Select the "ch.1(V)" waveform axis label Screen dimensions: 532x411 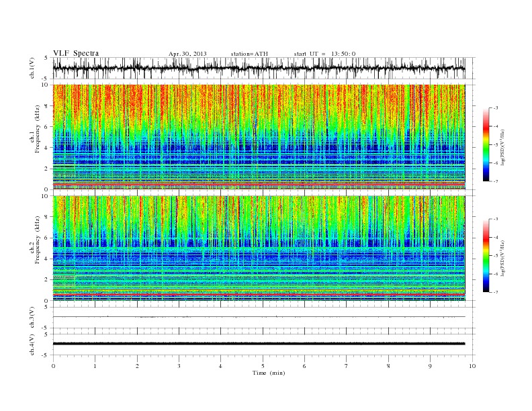[32, 68]
